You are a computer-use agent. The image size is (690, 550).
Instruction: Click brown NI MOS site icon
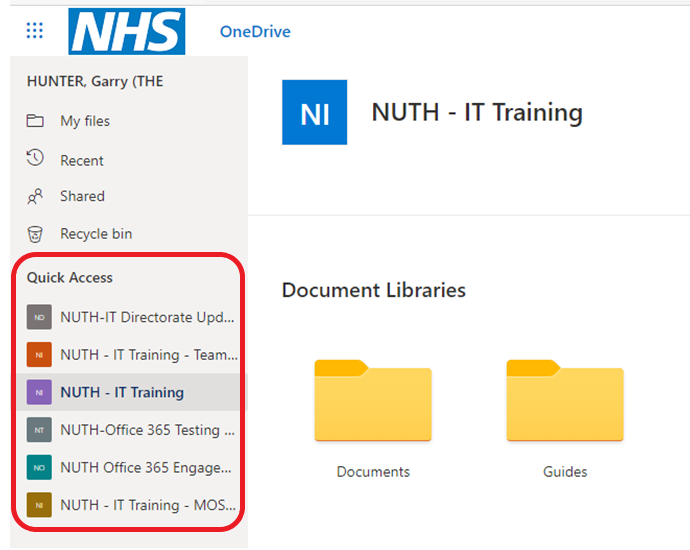pyautogui.click(x=39, y=505)
